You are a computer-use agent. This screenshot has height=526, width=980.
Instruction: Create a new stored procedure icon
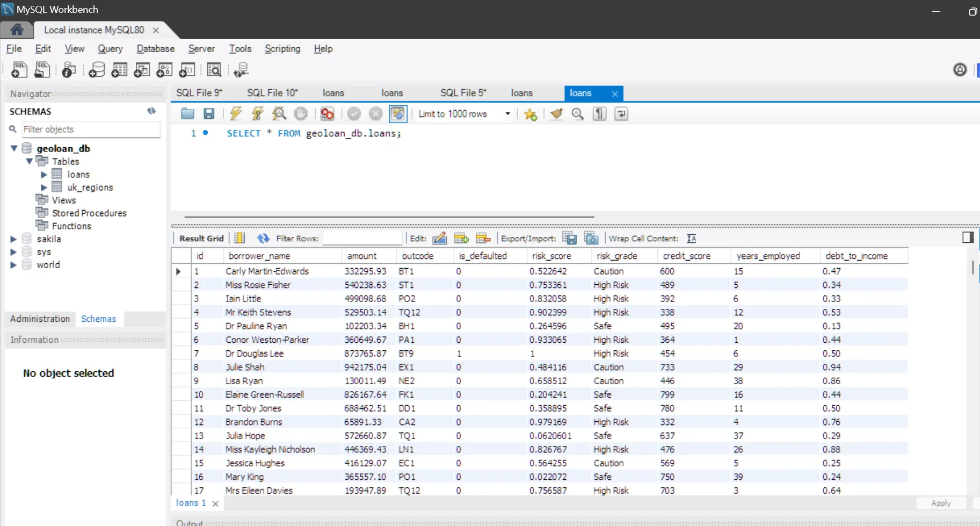(x=164, y=70)
